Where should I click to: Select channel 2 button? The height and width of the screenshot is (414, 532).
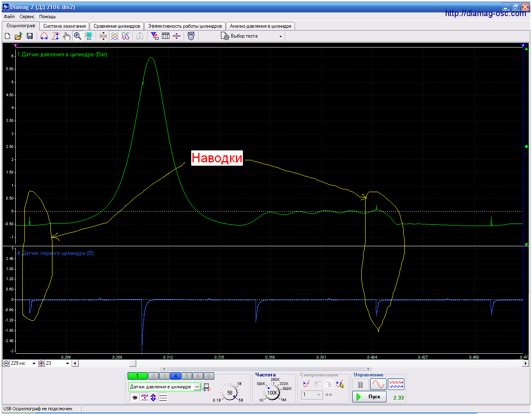[x=153, y=376]
